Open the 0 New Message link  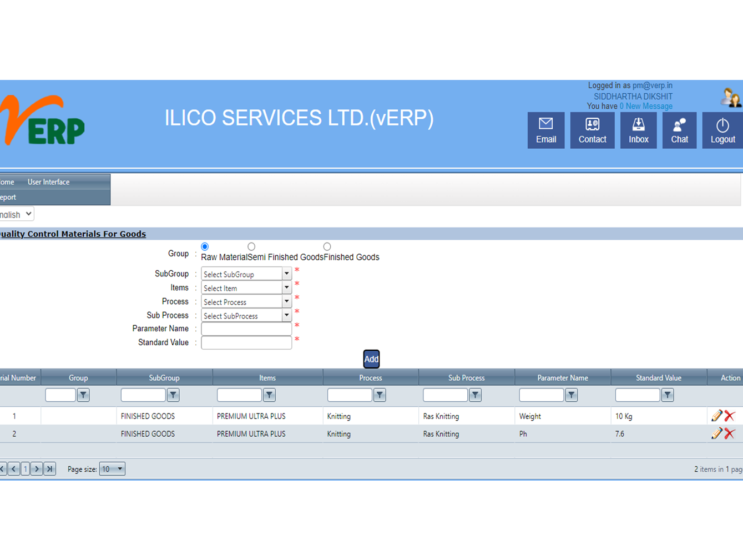click(646, 106)
